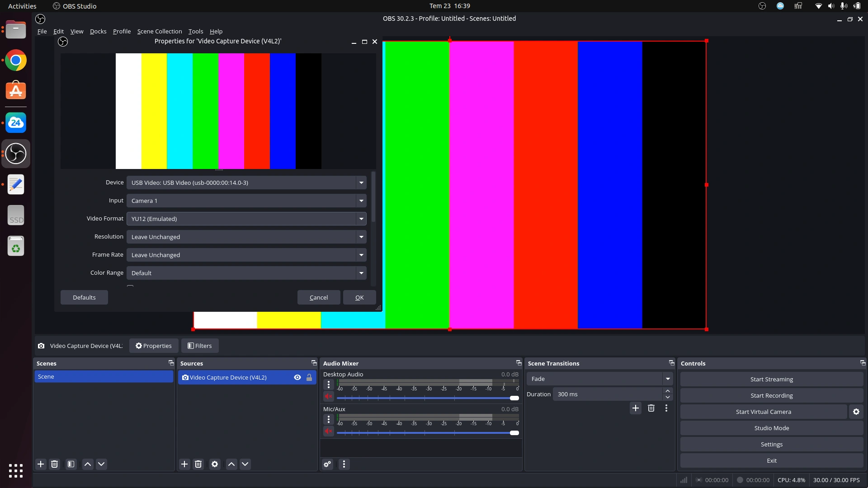Open scene filters icon in Scenes dock

(x=71, y=464)
